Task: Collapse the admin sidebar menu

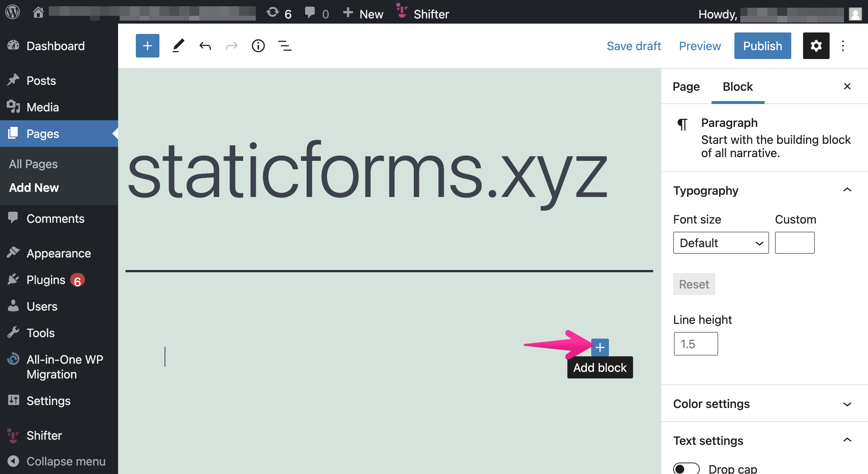Action: point(59,461)
